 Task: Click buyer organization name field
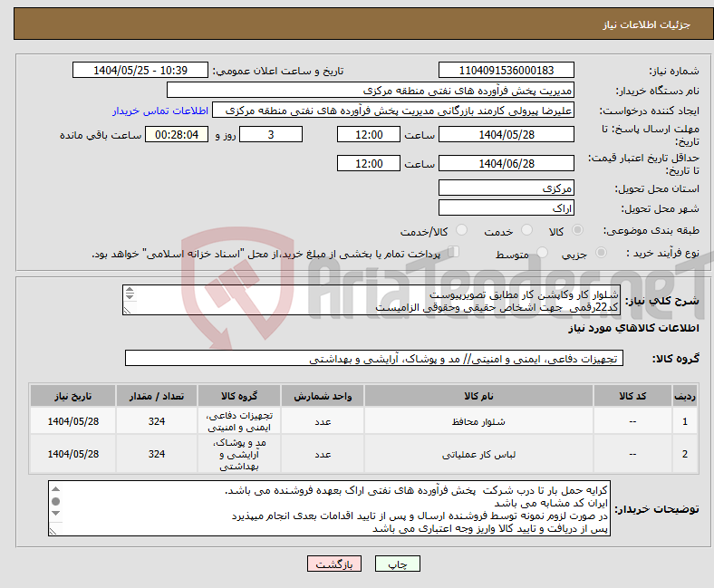371,91
